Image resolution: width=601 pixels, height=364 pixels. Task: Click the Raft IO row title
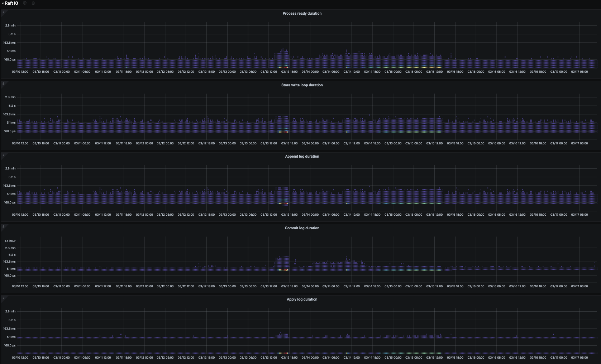(11, 3)
